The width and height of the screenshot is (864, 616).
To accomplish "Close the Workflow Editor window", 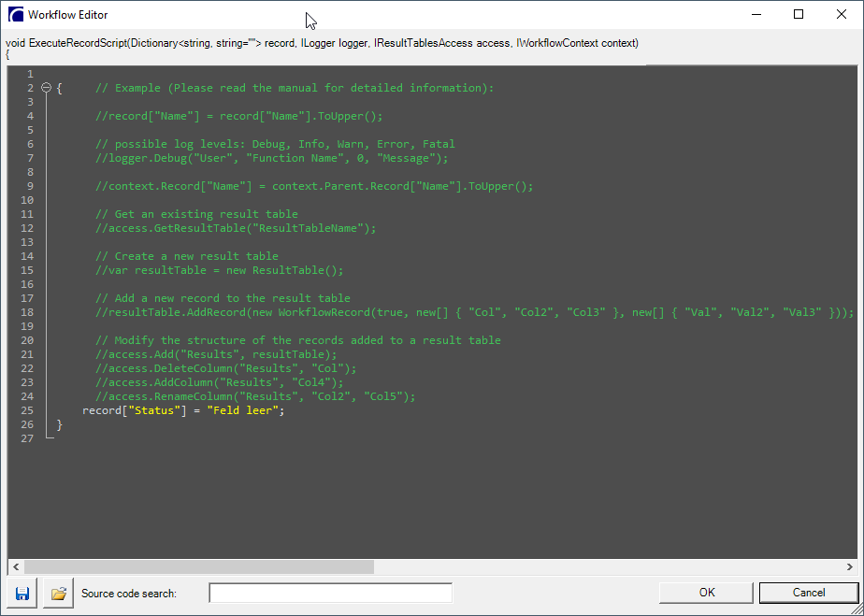I will pyautogui.click(x=842, y=14).
